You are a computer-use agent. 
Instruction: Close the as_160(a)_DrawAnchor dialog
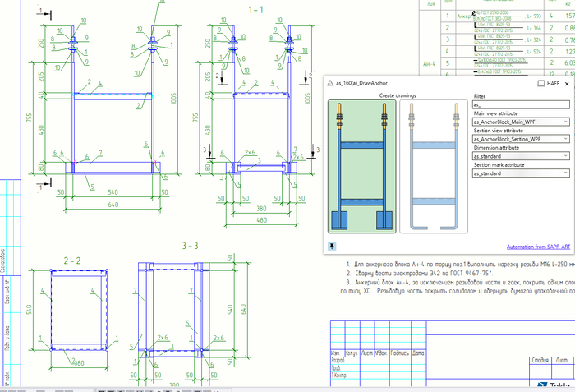click(x=565, y=83)
